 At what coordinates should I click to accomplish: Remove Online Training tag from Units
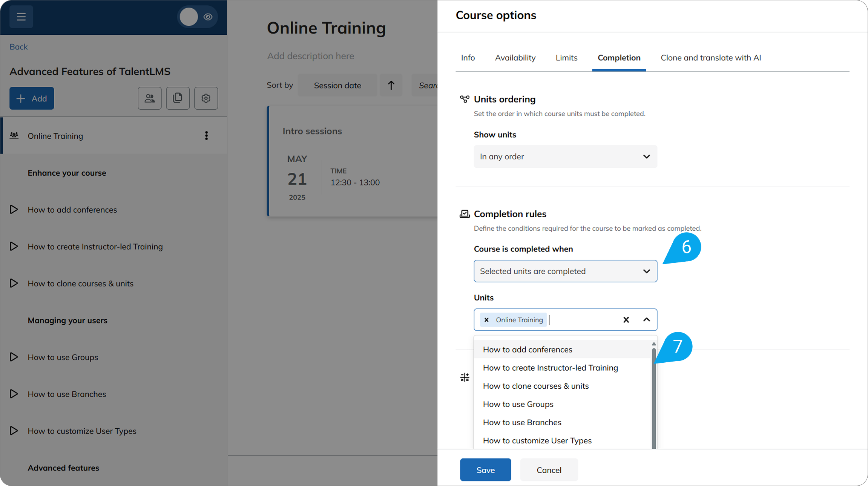tap(486, 320)
